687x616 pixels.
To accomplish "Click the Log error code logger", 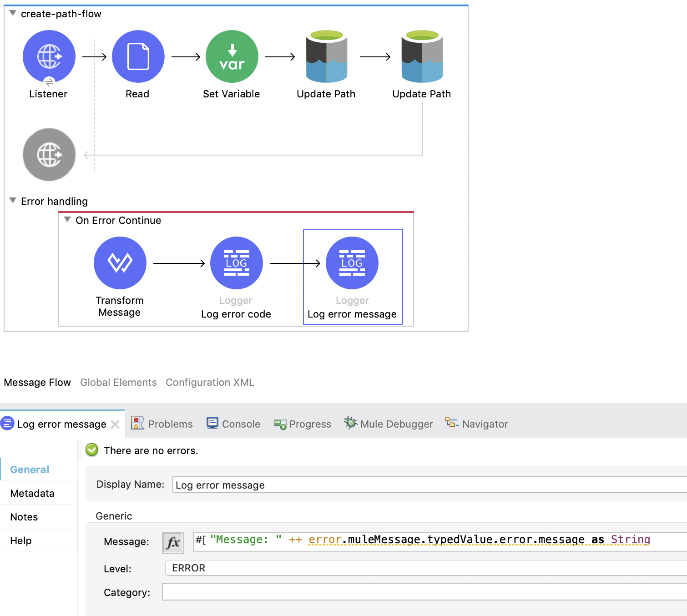I will (x=236, y=263).
